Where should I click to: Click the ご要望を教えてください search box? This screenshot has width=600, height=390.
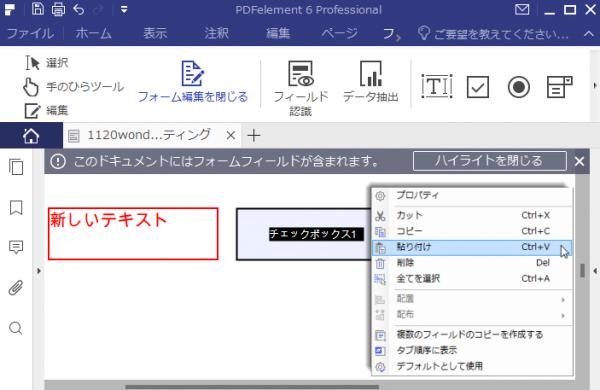pyautogui.click(x=494, y=34)
